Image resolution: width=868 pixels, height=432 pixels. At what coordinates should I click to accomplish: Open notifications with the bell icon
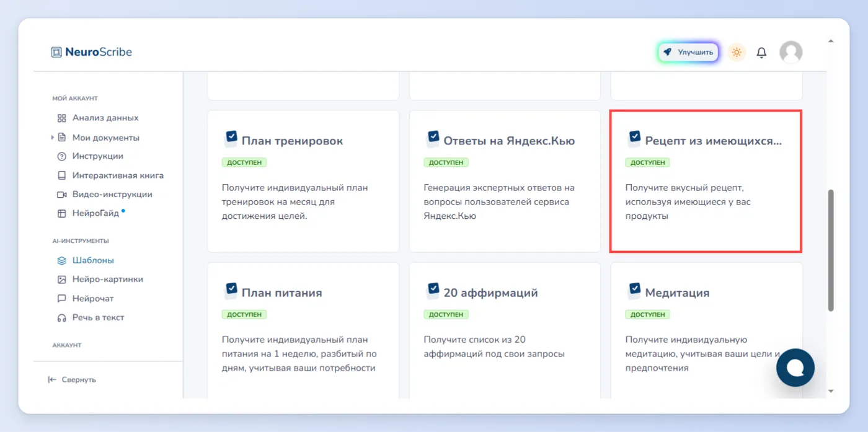761,53
